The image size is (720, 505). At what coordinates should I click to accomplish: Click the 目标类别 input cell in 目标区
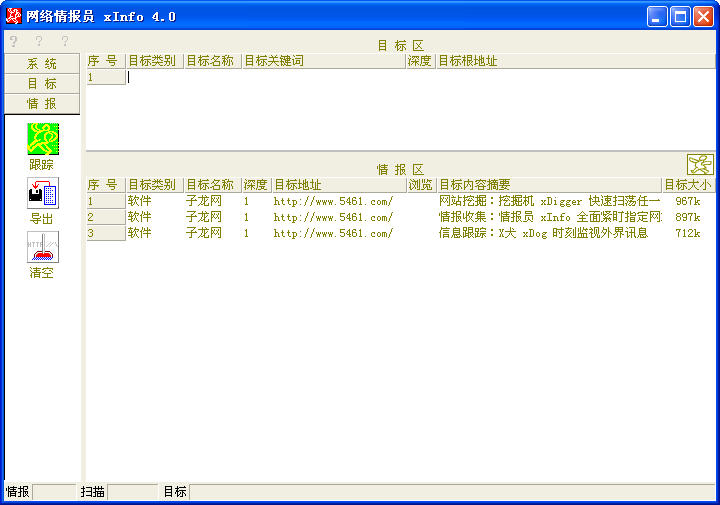point(155,77)
